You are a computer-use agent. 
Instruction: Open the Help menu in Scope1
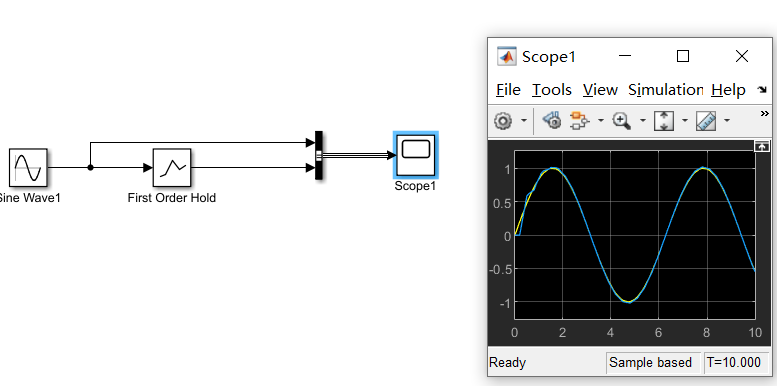coord(728,90)
